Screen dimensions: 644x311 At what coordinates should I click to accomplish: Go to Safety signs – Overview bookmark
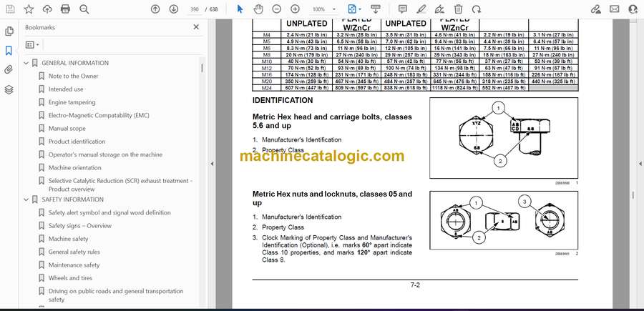click(79, 226)
